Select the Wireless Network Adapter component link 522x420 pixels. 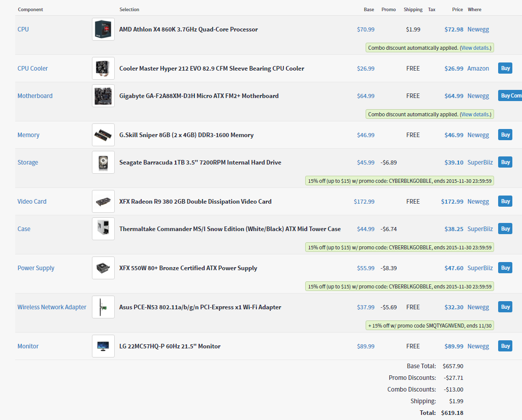tap(52, 307)
